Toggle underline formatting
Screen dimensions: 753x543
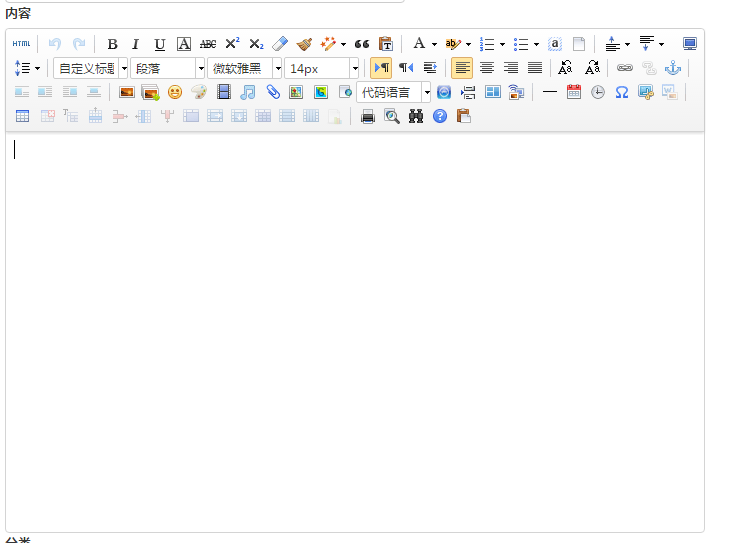coord(159,44)
